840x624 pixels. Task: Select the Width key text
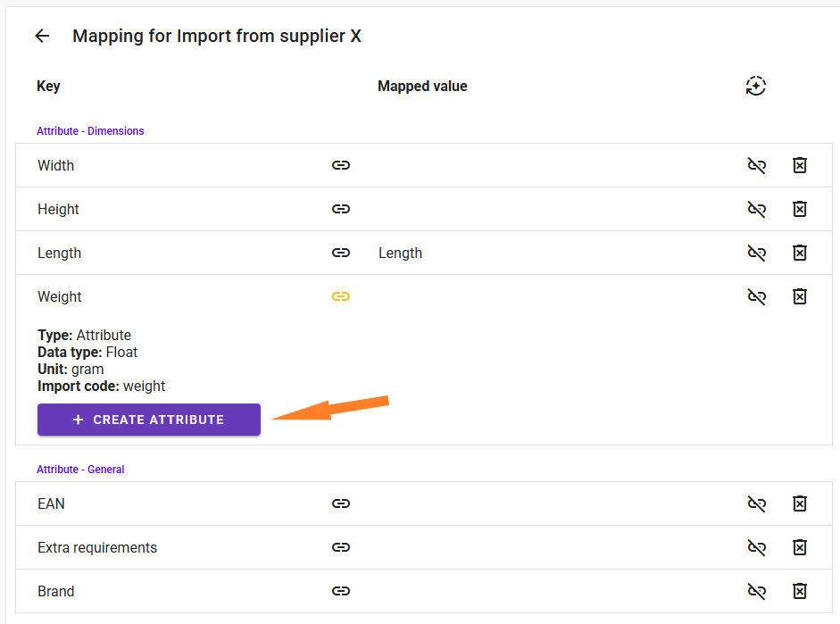tap(55, 165)
